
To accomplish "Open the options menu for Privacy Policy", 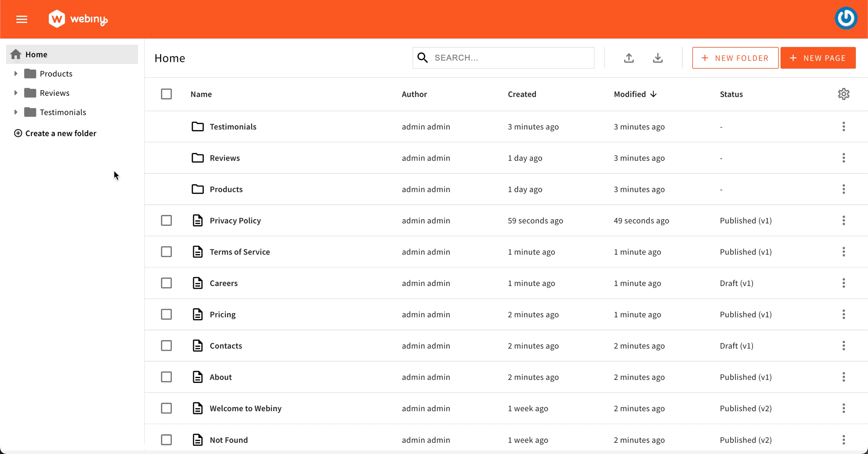I will 844,220.
